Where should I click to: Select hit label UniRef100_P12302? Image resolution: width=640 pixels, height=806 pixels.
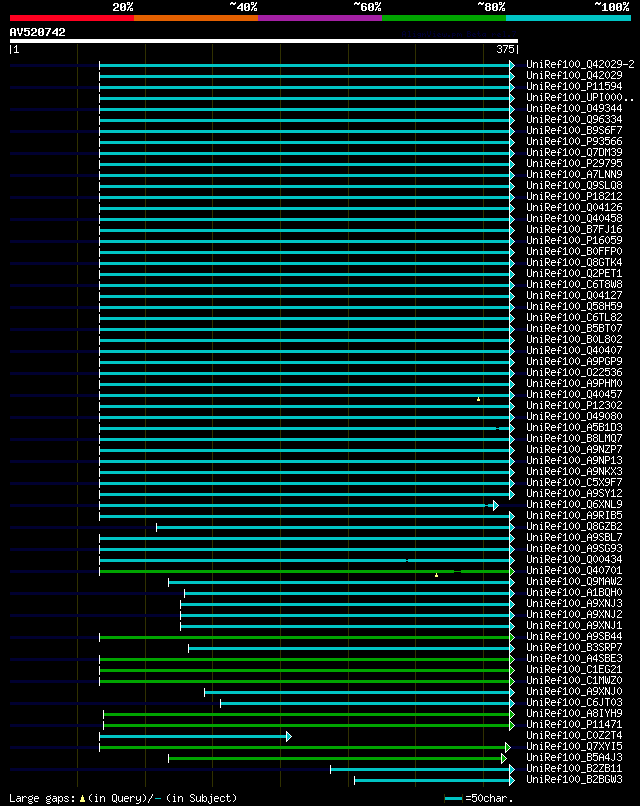tap(574, 405)
